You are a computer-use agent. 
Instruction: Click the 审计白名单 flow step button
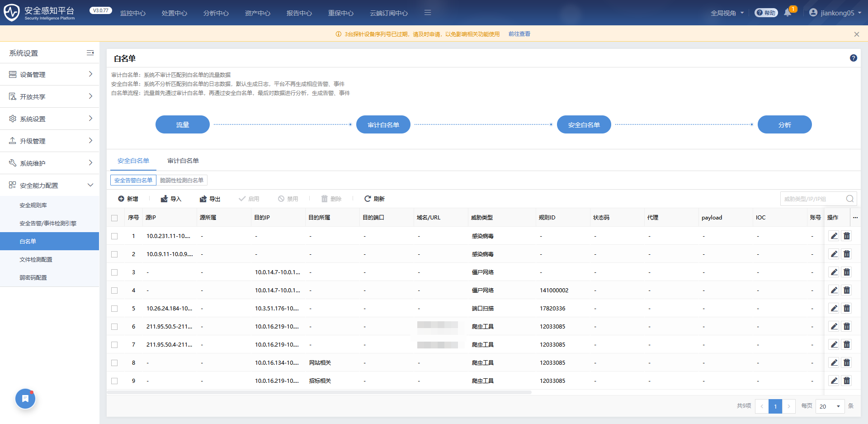coord(383,124)
